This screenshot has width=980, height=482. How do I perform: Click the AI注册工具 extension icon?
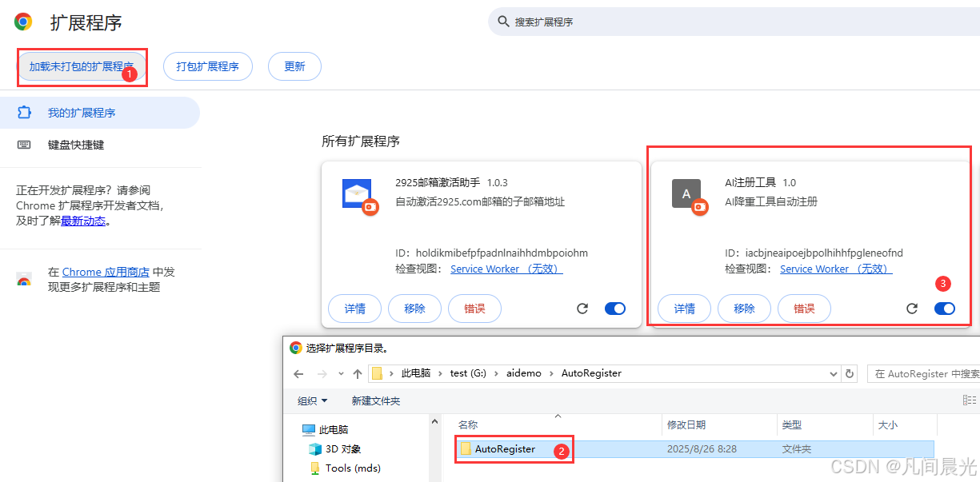[686, 193]
